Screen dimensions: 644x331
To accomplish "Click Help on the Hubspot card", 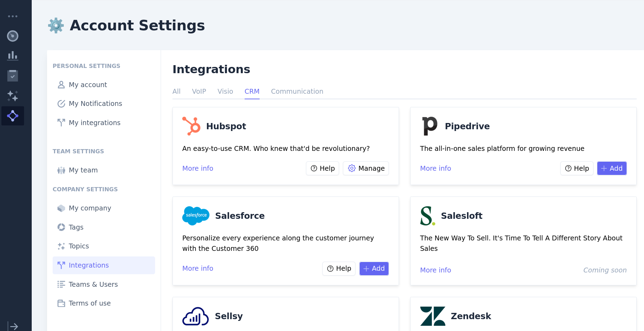I will coord(322,168).
